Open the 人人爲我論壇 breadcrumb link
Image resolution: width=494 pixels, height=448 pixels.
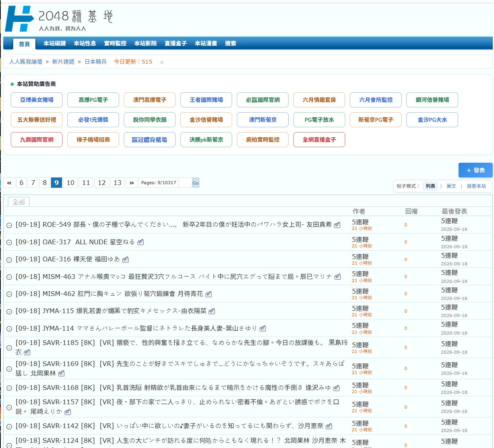(25, 62)
